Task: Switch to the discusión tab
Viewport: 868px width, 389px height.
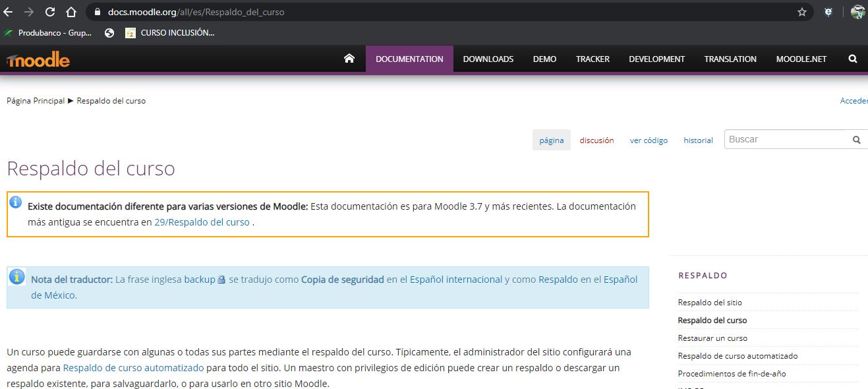Action: point(596,140)
